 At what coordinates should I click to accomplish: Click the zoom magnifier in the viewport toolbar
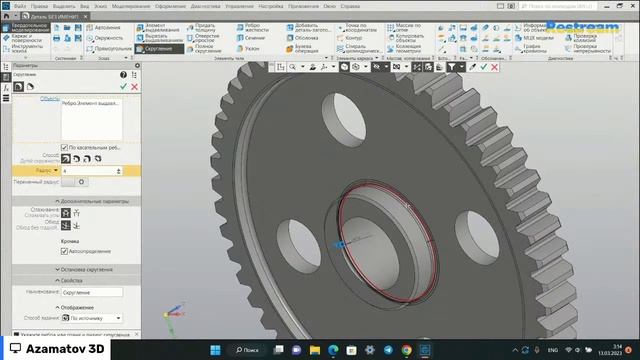(292, 67)
